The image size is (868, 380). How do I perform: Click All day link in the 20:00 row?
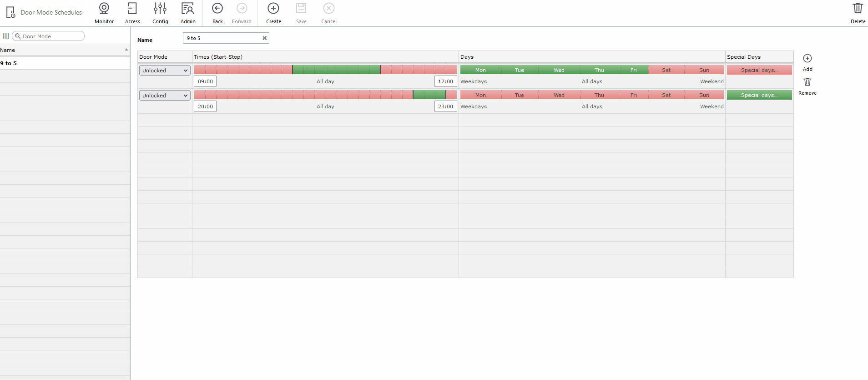pyautogui.click(x=325, y=106)
